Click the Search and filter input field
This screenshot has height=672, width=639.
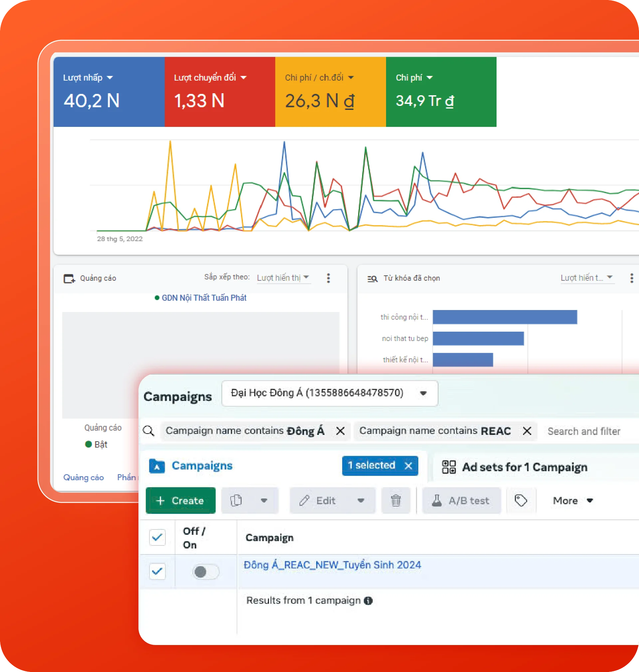[x=584, y=431]
